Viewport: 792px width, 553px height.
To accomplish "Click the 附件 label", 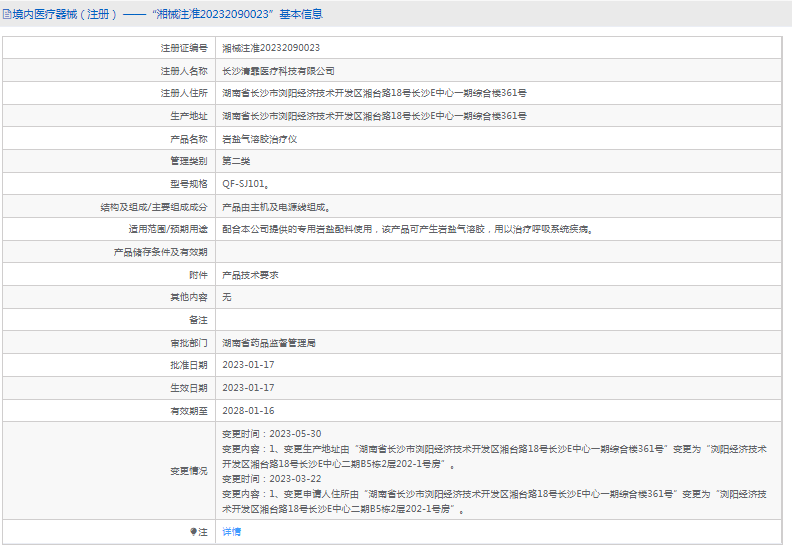I will (x=198, y=275).
